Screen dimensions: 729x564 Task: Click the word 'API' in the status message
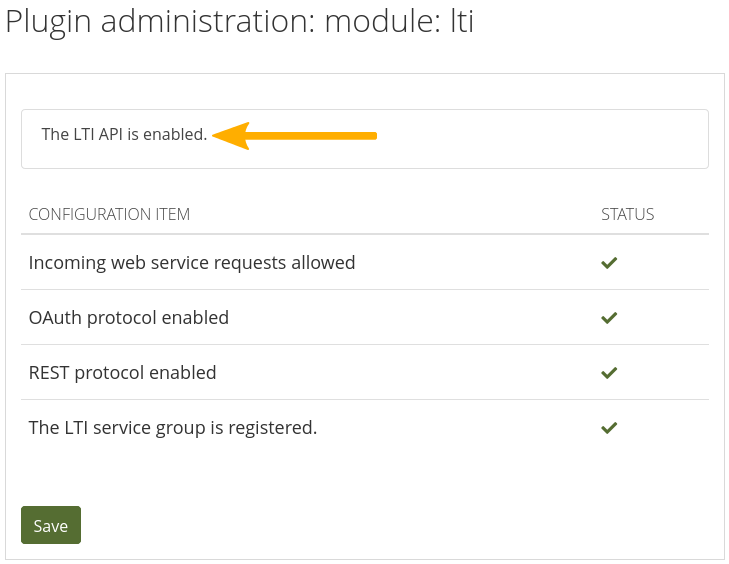[110, 134]
